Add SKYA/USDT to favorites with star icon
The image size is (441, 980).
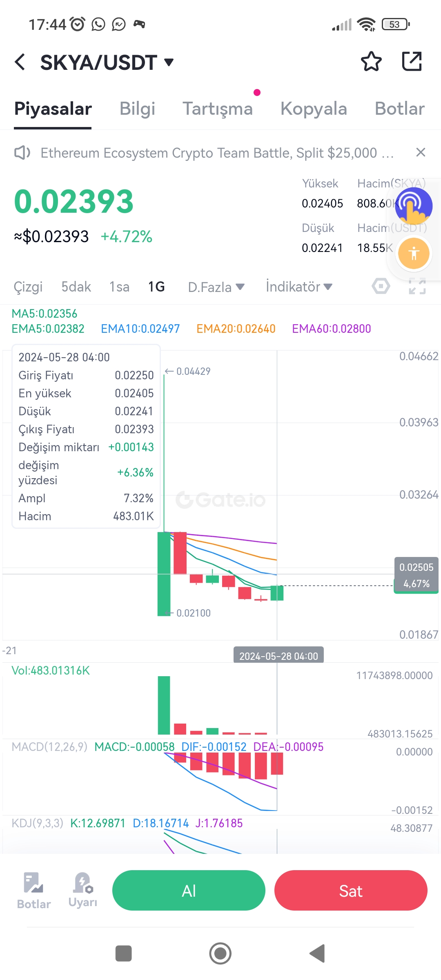tap(371, 62)
